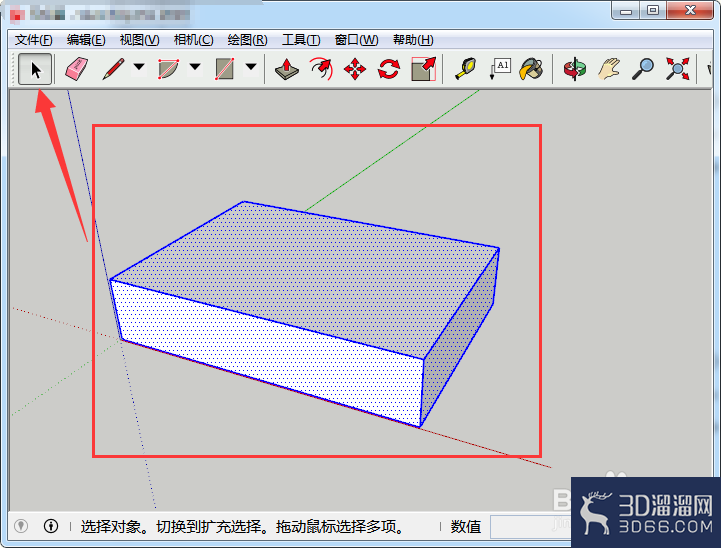Open the 编辑(E) menu
Image resolution: width=721 pixels, height=548 pixels.
point(86,40)
